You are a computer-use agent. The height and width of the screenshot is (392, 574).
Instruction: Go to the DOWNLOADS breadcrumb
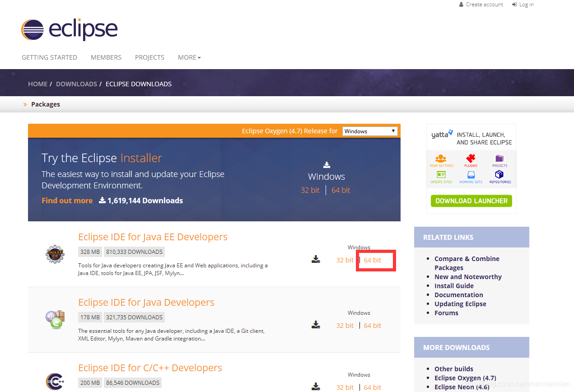tap(76, 84)
